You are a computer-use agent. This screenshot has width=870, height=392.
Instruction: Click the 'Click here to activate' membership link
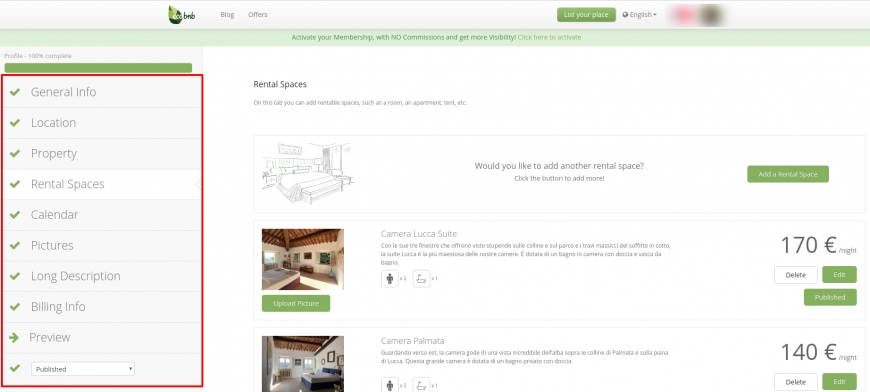[x=549, y=37]
